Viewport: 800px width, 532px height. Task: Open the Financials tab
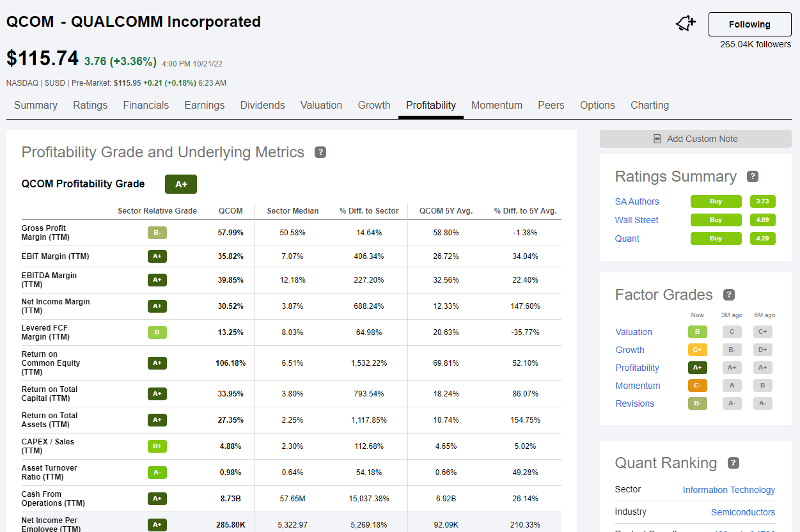[146, 106]
